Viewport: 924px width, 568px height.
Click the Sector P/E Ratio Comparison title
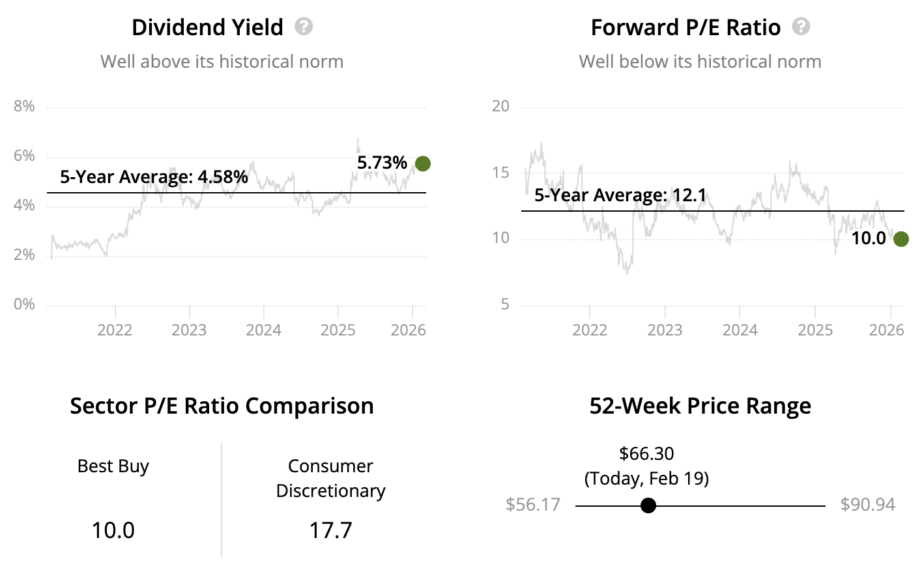pyautogui.click(x=222, y=406)
